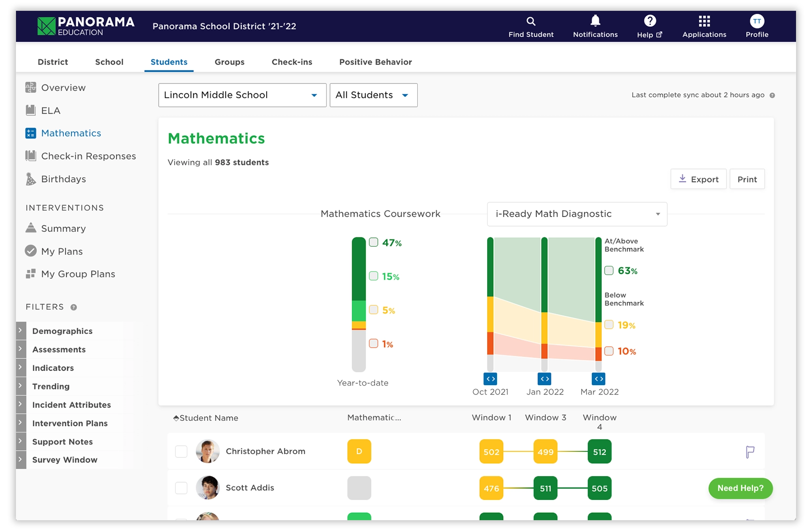Viewport: 812px width, 531px height.
Task: Toggle the 1% coursework checkbox
Action: [374, 343]
